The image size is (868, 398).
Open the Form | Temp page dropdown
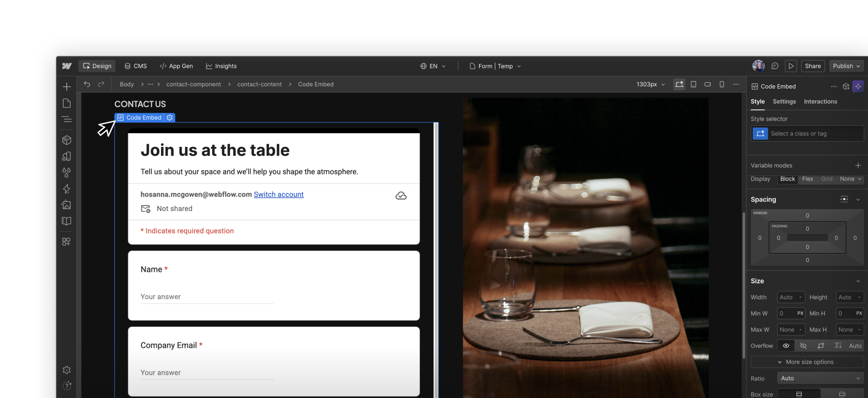tap(495, 66)
